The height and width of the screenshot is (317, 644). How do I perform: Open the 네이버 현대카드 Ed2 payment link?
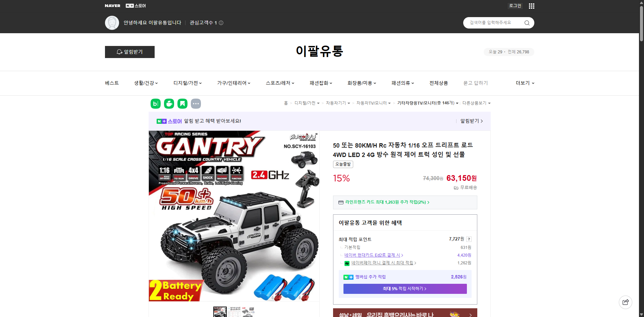pos(372,255)
